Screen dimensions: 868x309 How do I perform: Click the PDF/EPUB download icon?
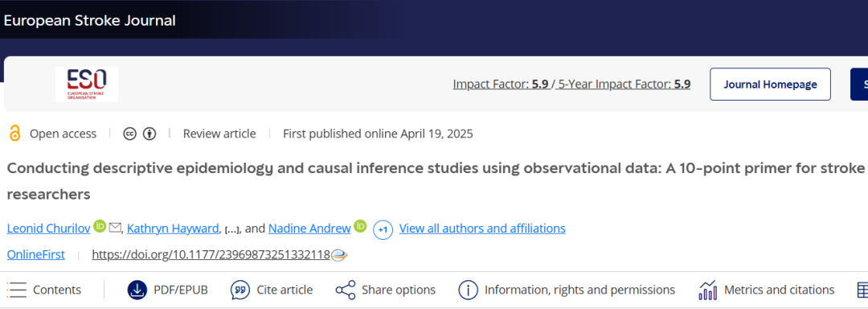(137, 290)
